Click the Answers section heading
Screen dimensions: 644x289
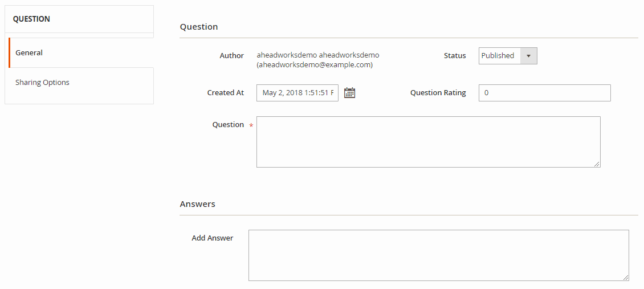pos(198,204)
